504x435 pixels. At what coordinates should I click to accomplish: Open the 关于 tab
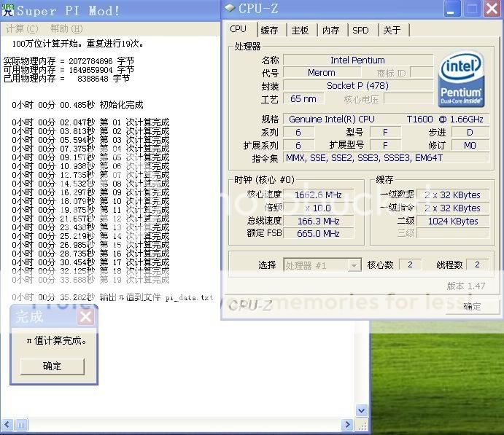pyautogui.click(x=392, y=31)
